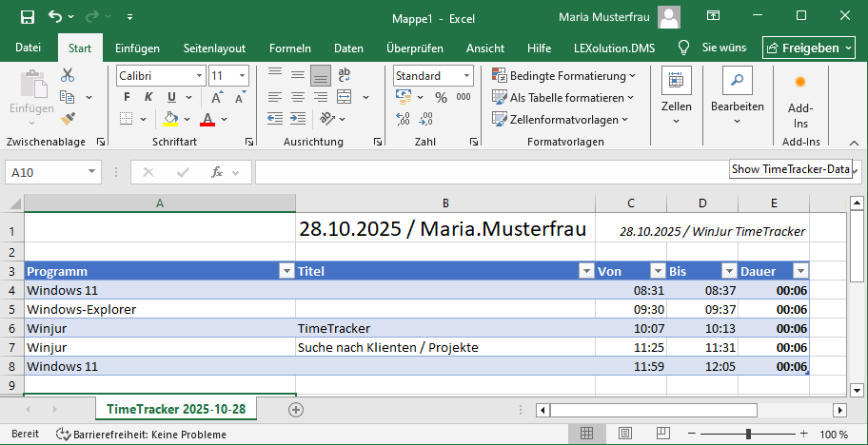Decrease the indent
The width and height of the screenshot is (868, 445).
click(x=274, y=118)
